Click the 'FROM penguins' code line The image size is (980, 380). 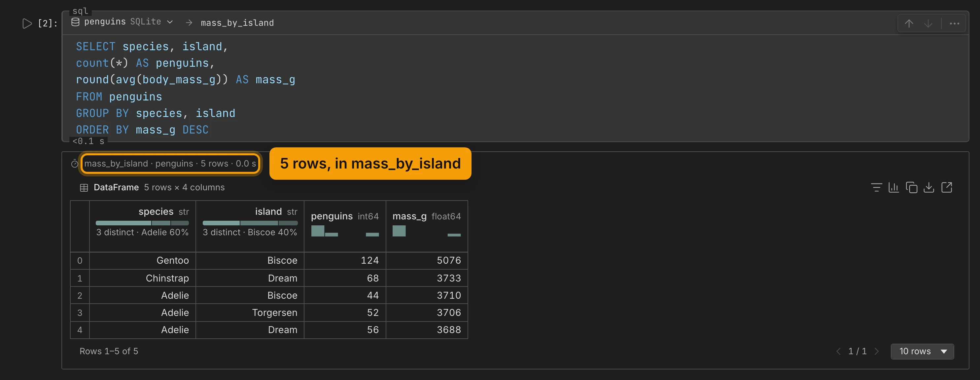click(119, 97)
